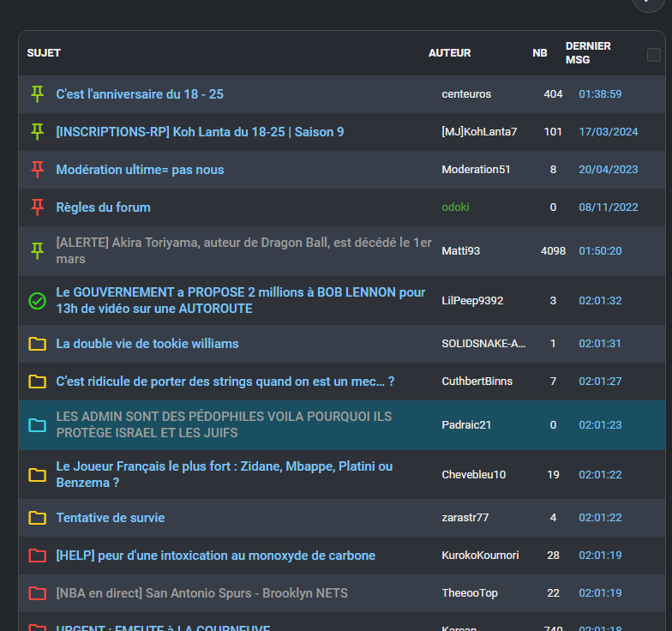Click author name SOLIDSNAKE-A...
Viewport: 672px width, 631px height.
(x=483, y=343)
